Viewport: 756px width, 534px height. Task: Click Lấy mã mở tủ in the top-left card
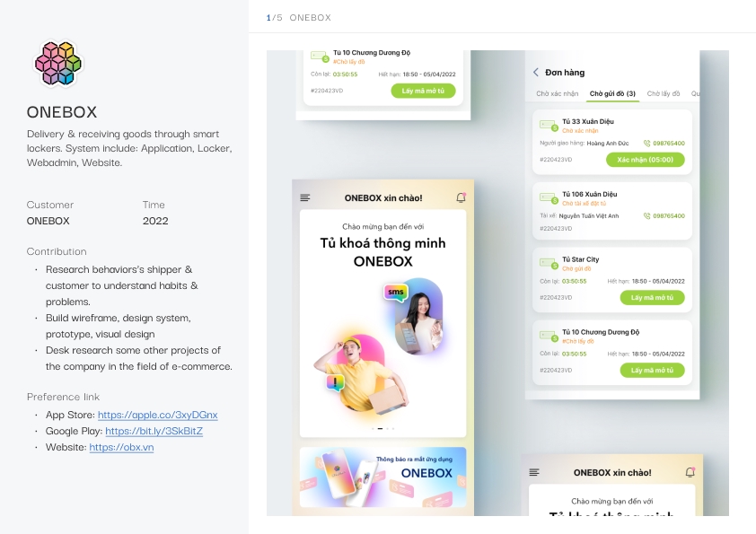[x=423, y=91]
